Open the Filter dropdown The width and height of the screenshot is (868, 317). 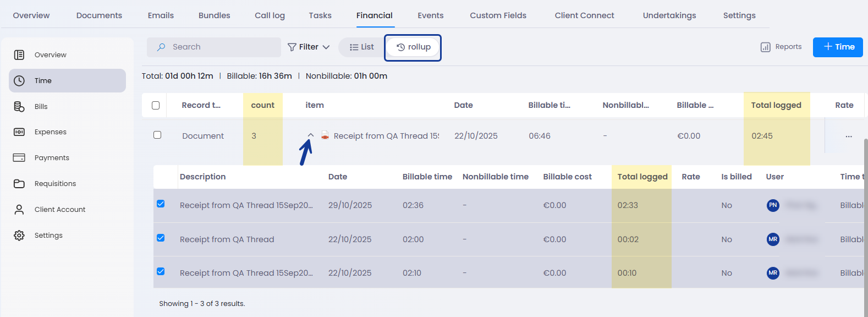coord(309,47)
